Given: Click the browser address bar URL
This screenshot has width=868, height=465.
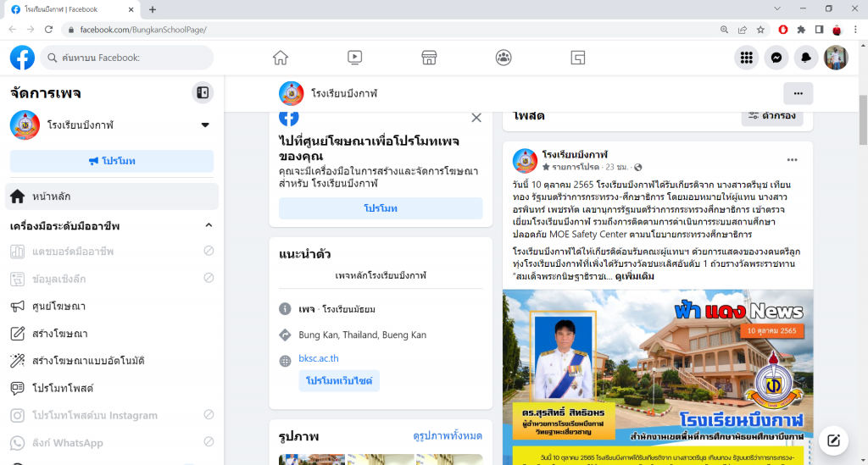Looking at the screenshot, I should click(x=143, y=30).
